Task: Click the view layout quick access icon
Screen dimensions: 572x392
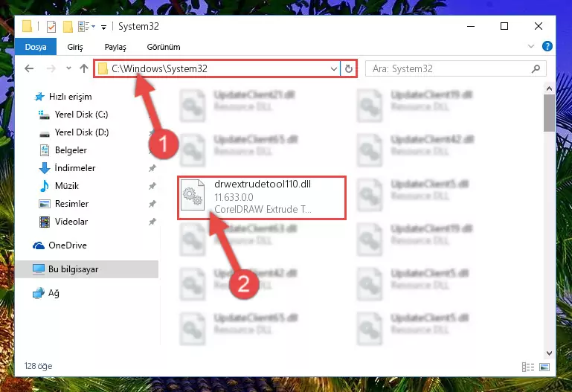Action: coord(86,27)
